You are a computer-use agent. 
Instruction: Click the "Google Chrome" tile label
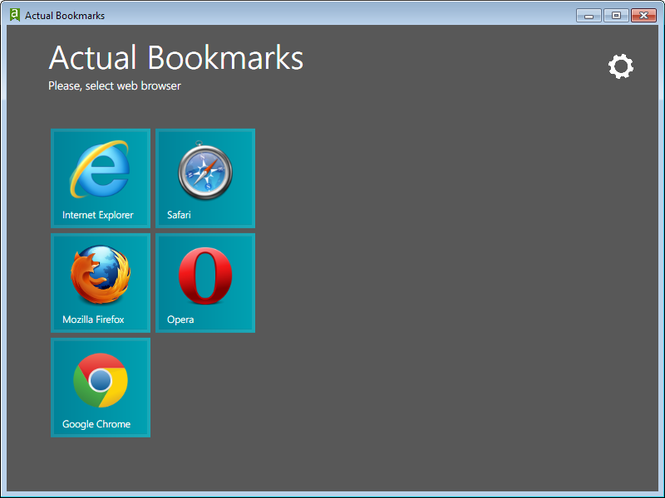pyautogui.click(x=96, y=424)
